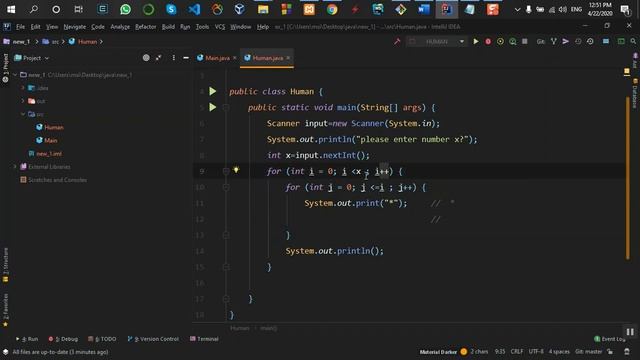
Task: Click the 4 spaces indent selector
Action: [x=559, y=351]
